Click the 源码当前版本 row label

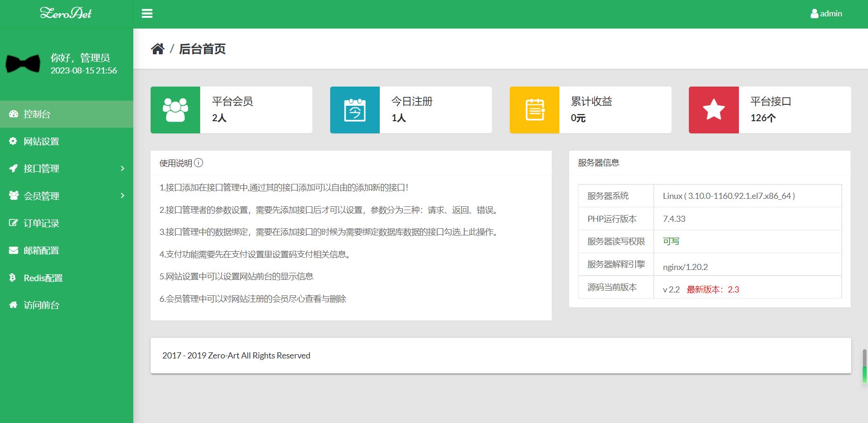(612, 287)
